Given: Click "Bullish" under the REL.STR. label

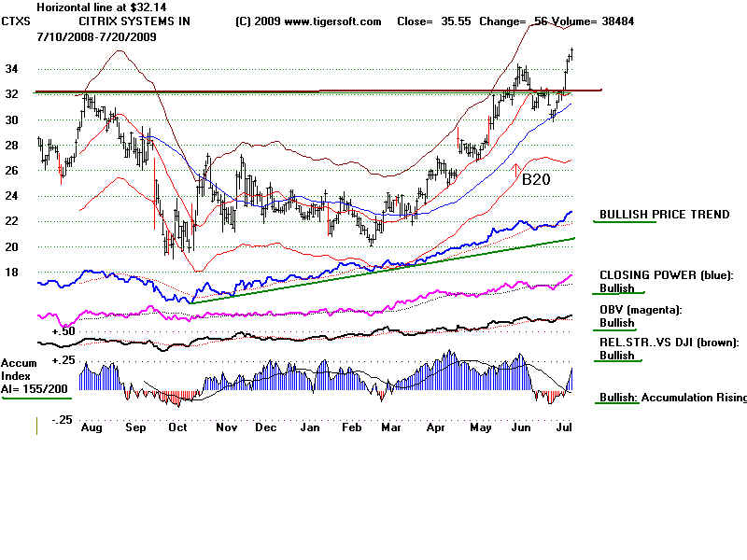Looking at the screenshot, I should pos(617,356).
